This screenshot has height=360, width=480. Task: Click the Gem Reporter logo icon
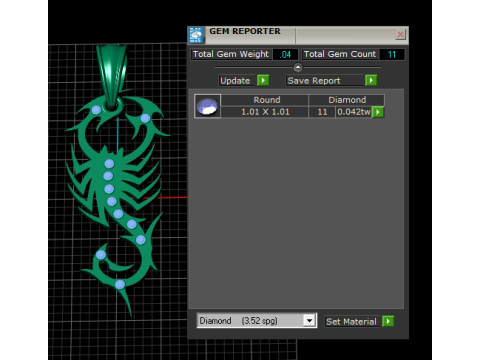pos(196,35)
